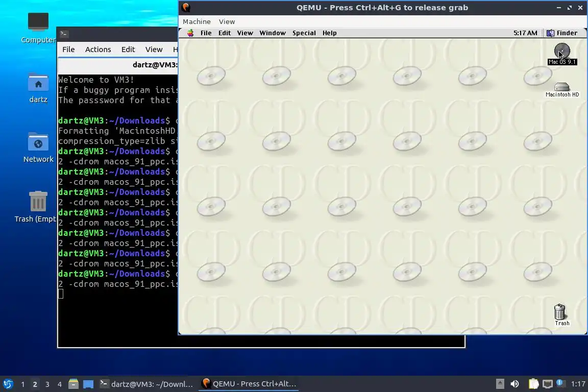The width and height of the screenshot is (588, 392).
Task: Open the Mac OS Special menu
Action: coord(304,33)
